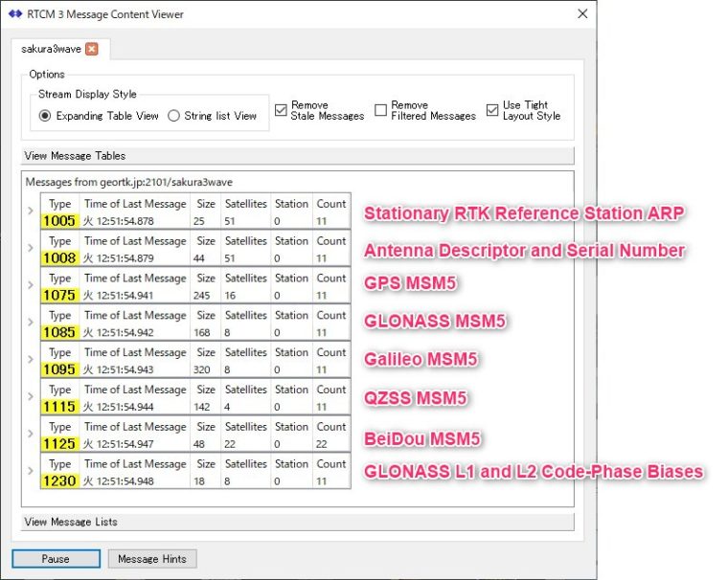Screen dimensions: 728x580
Task: Expand the message type 1125 row
Action: click(x=30, y=435)
